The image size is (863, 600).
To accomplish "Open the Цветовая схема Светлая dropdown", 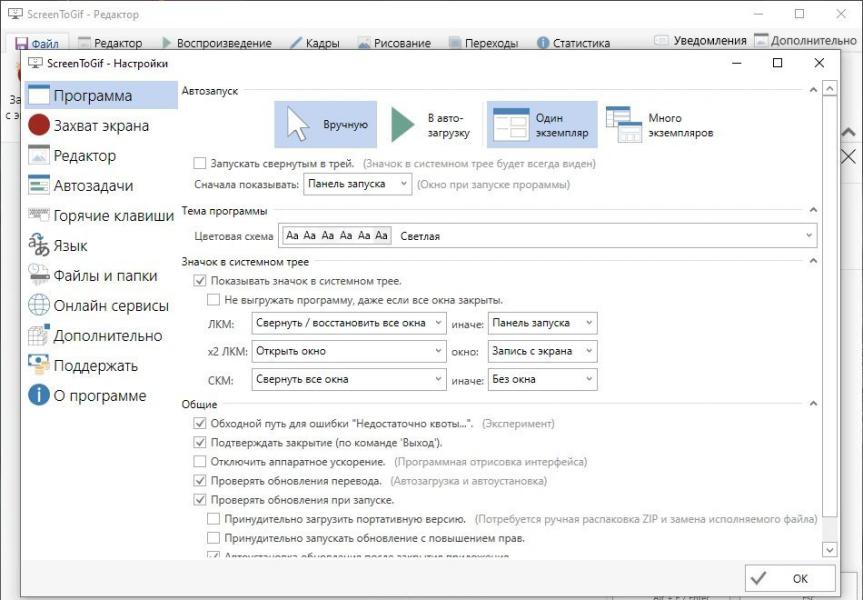I will coord(548,236).
